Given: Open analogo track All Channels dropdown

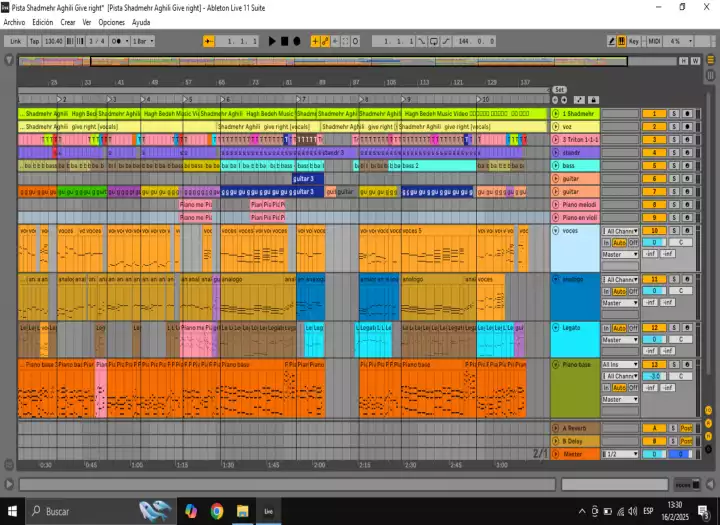Looking at the screenshot, I should pos(620,279).
